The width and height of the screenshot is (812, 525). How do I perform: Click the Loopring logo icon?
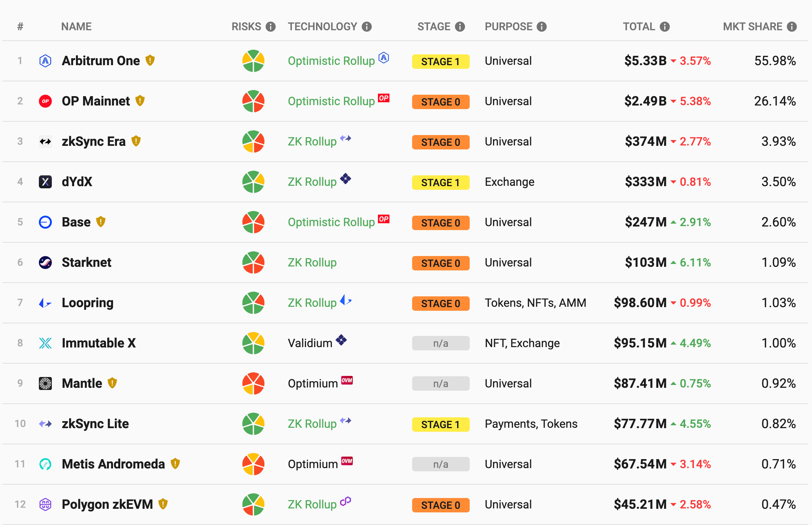(x=45, y=303)
